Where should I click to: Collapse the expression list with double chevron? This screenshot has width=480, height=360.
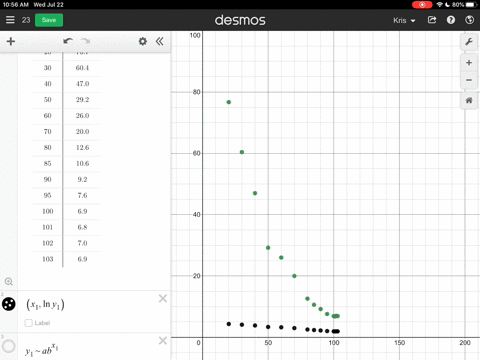click(160, 41)
